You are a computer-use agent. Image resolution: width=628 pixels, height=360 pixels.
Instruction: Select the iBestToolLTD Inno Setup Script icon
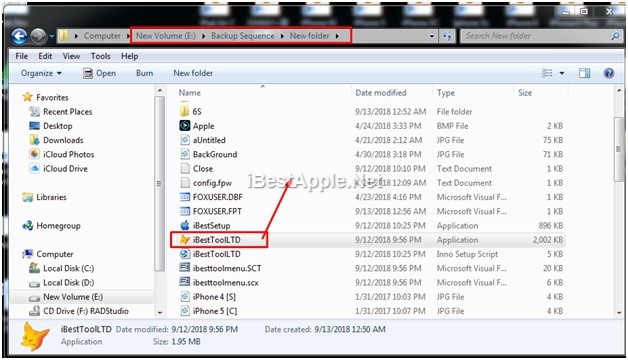185,254
